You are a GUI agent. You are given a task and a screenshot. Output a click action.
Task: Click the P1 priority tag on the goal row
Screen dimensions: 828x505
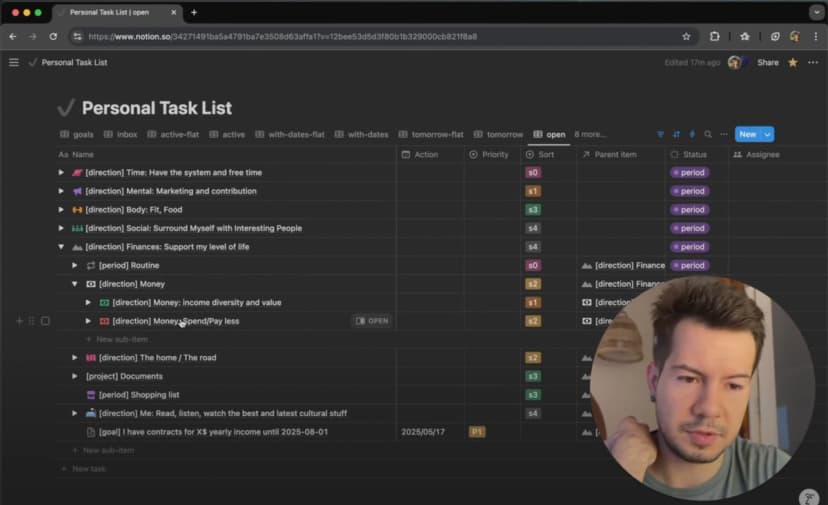[x=477, y=432]
